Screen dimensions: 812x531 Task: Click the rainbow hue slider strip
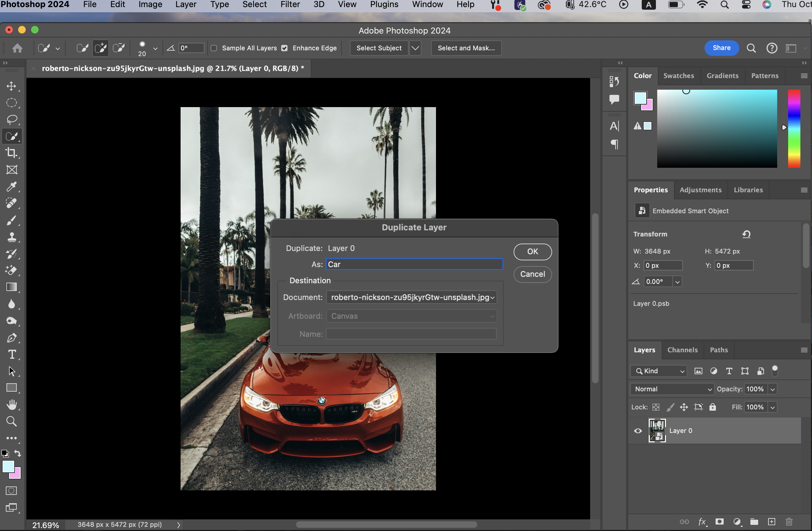pos(794,129)
